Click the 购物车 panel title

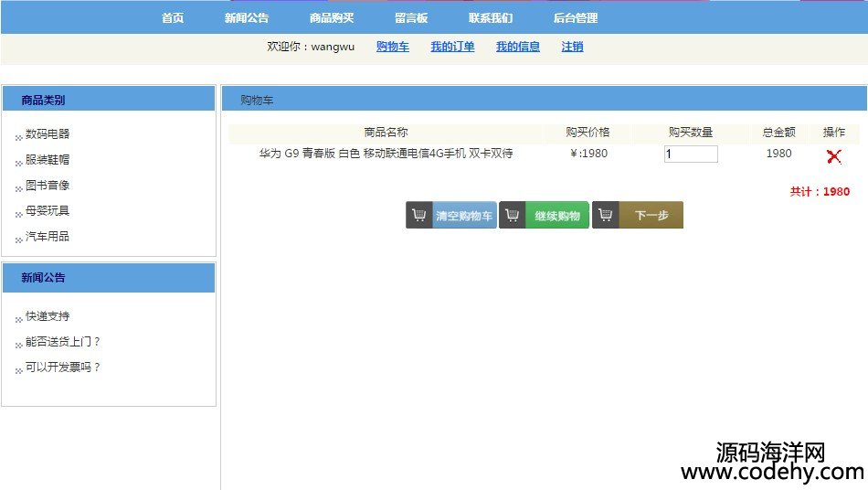257,101
